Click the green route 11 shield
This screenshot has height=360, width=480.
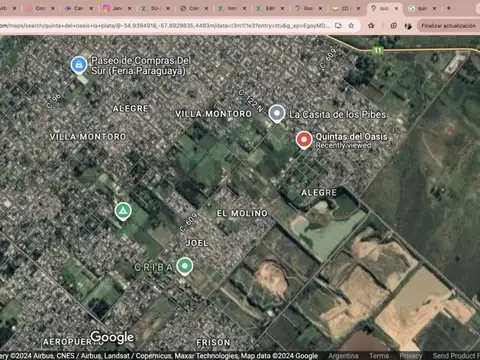(x=378, y=50)
